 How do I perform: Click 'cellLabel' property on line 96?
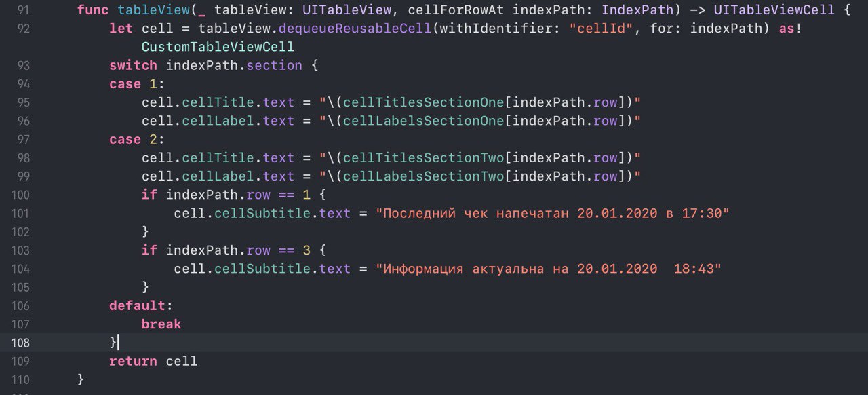point(218,121)
